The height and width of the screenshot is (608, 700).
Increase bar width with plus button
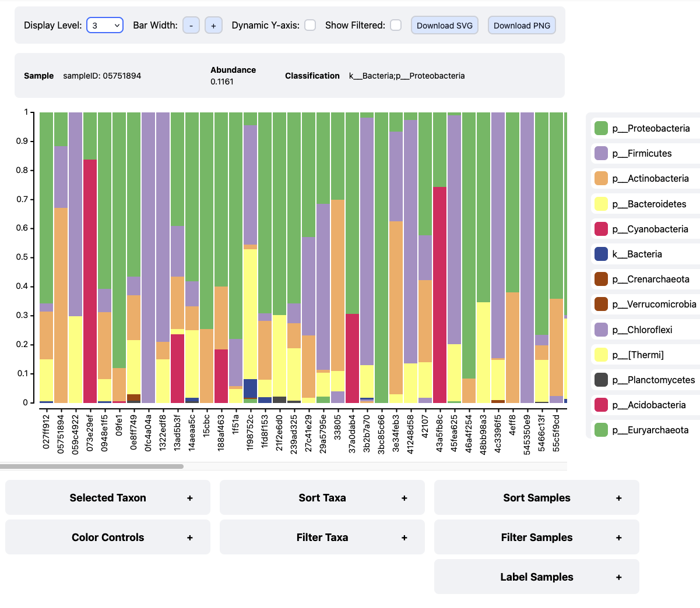coord(213,26)
